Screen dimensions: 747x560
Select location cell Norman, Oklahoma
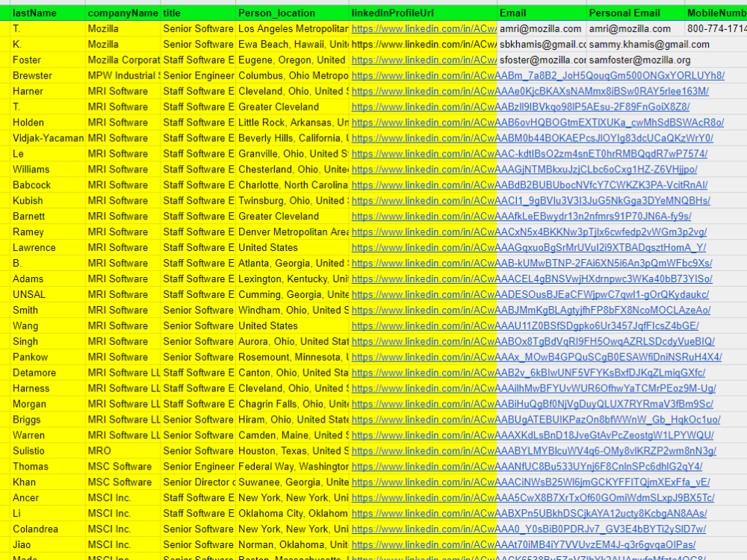point(293,545)
